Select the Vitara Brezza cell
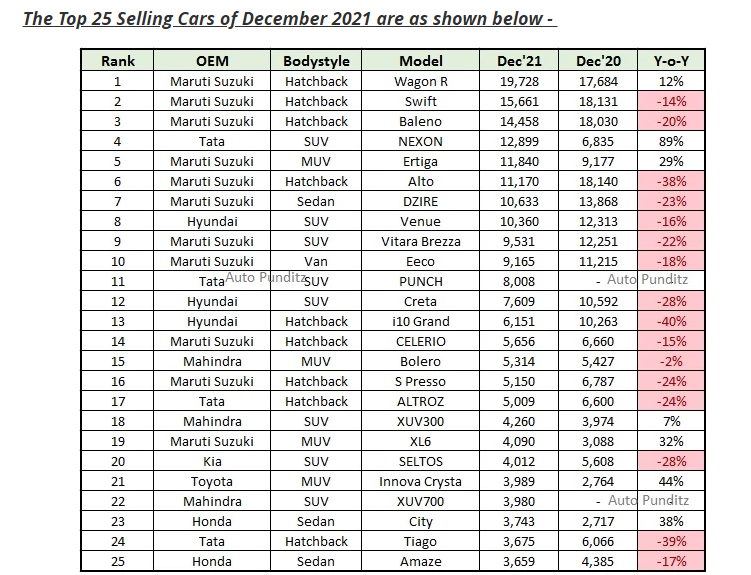Viewport: 751px width, 575px height. coord(420,241)
